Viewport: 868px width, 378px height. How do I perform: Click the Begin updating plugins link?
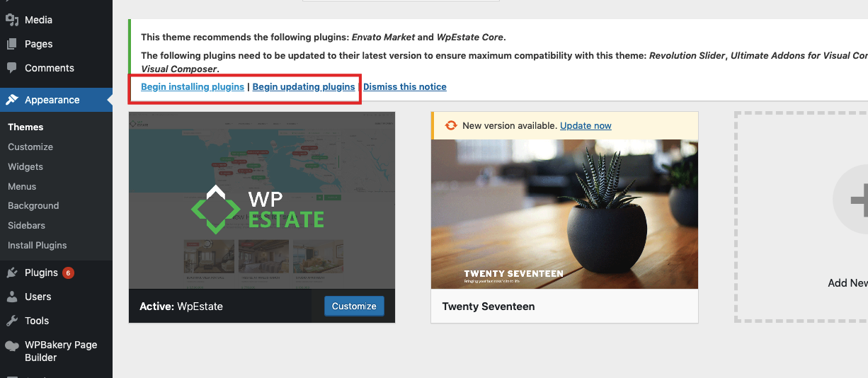[x=304, y=86]
